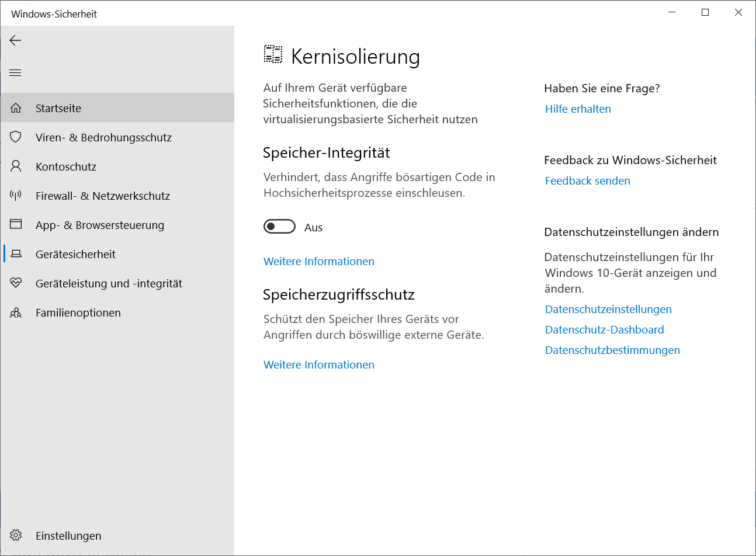Open the Kontoschutz sidebar entry
This screenshot has height=556, width=756.
tap(65, 166)
